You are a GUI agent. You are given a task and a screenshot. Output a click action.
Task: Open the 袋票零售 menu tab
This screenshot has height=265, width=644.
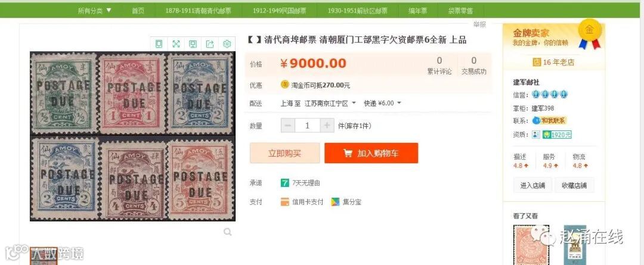(x=460, y=11)
